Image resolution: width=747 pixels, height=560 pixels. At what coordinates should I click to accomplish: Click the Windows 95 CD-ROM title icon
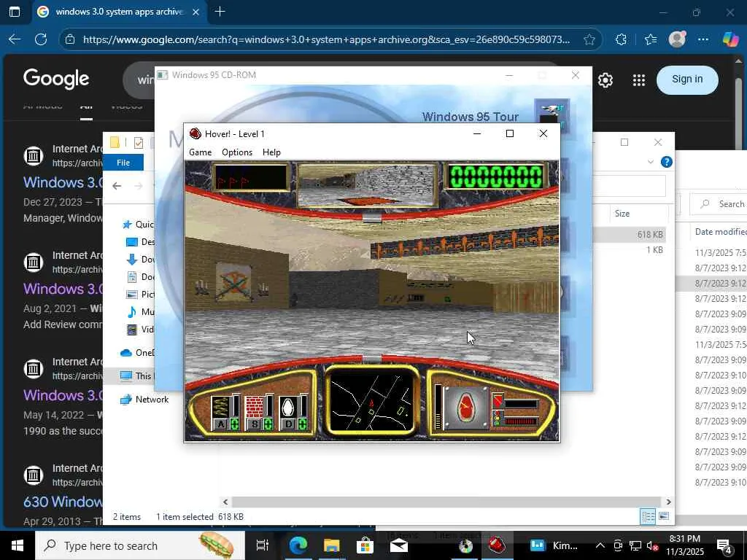[x=163, y=75]
